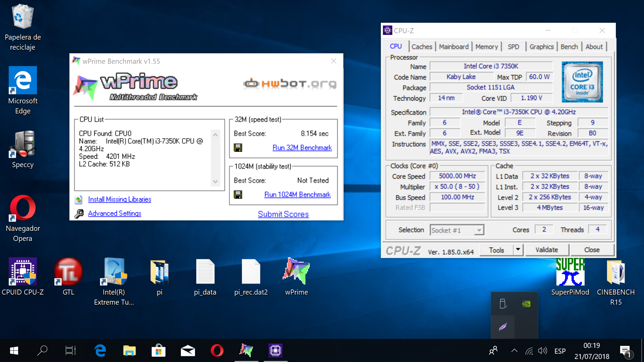644x362 pixels.
Task: Open the Papelera de reciclaje desktop icon
Action: pyautogui.click(x=23, y=28)
